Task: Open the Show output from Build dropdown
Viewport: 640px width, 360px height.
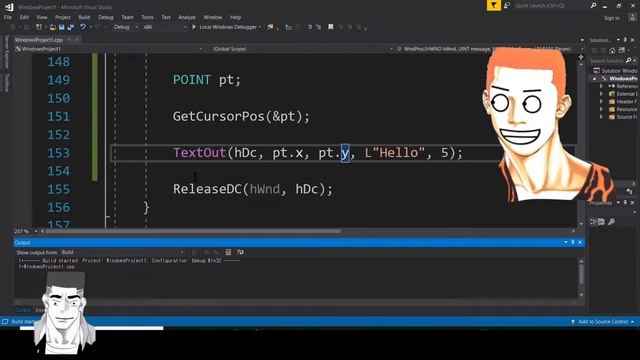Action: [123, 252]
